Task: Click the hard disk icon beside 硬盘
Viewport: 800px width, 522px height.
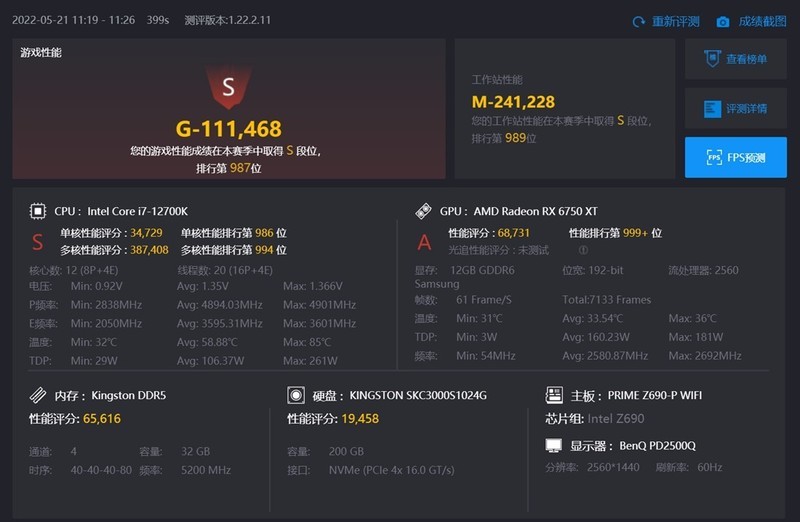Action: pyautogui.click(x=295, y=395)
